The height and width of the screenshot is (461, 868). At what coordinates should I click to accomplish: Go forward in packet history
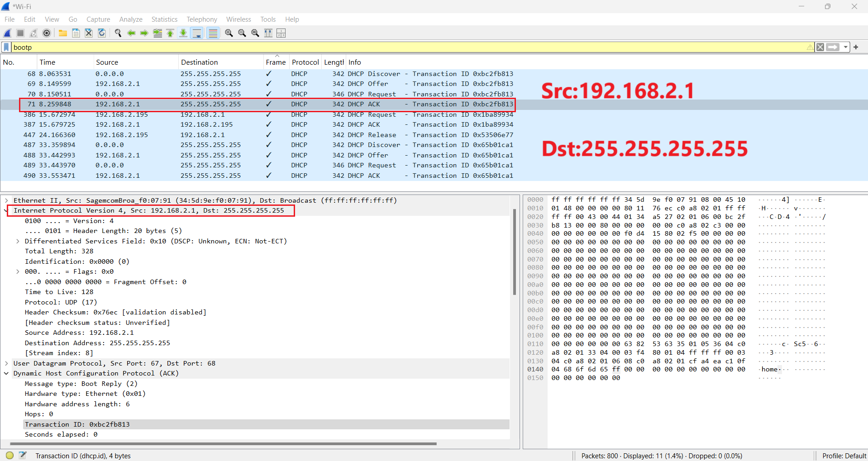tap(144, 33)
